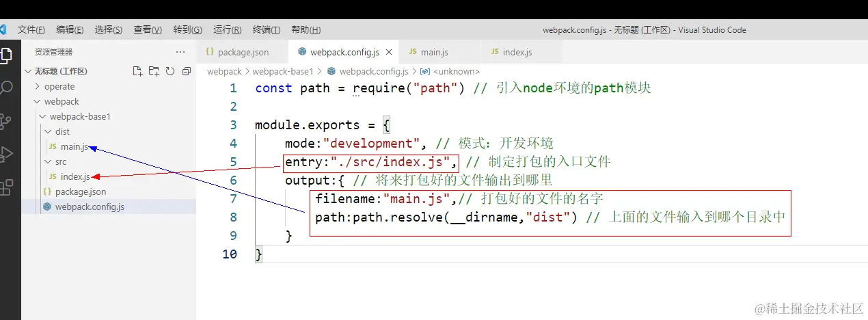This screenshot has width=868, height=320.
Task: Close the webpack.config.js editor tab
Action: (x=389, y=52)
